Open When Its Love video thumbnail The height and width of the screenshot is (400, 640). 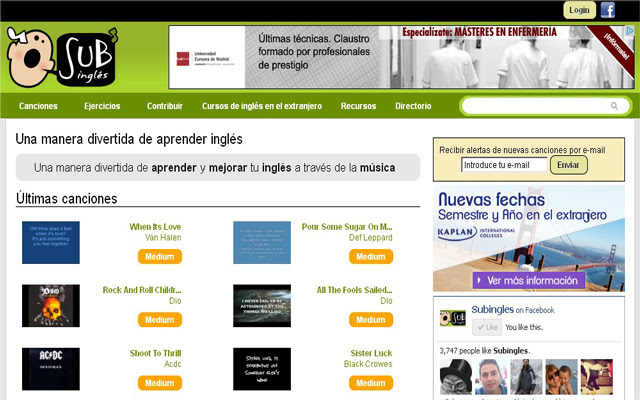tap(51, 242)
